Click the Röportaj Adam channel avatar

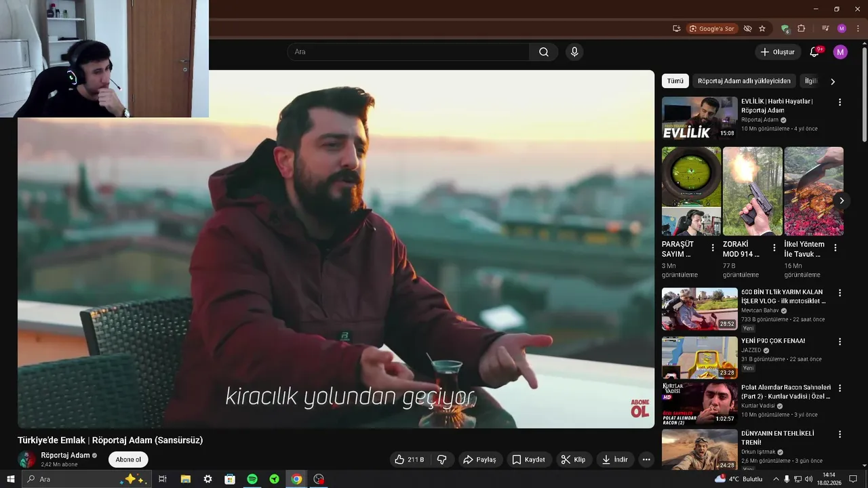coord(26,460)
